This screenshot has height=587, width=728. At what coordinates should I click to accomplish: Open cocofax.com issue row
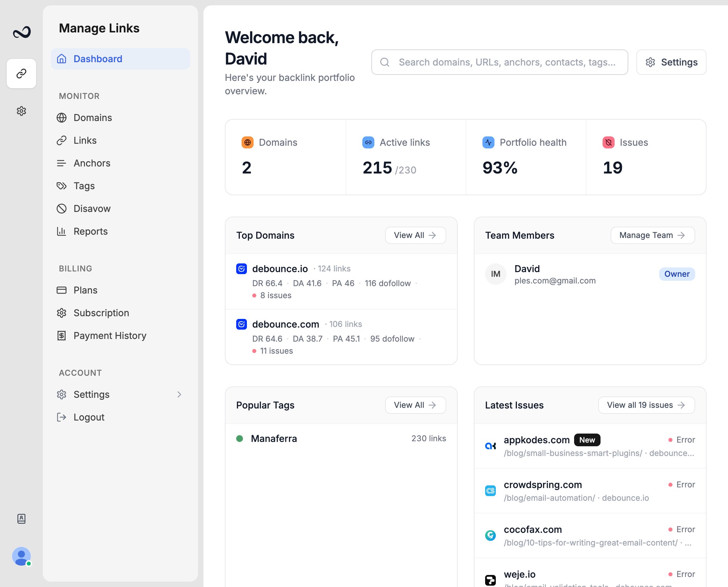590,536
